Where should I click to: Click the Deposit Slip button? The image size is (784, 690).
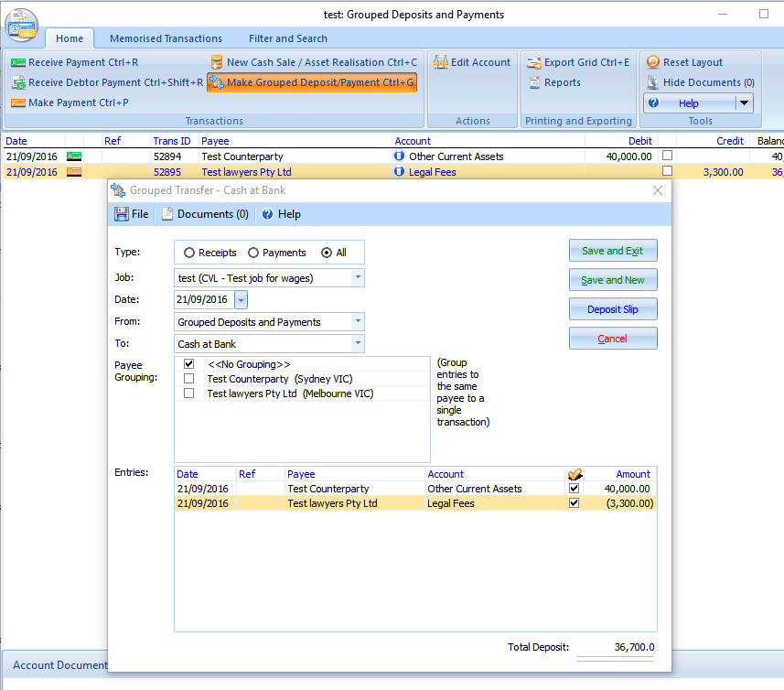(x=612, y=309)
